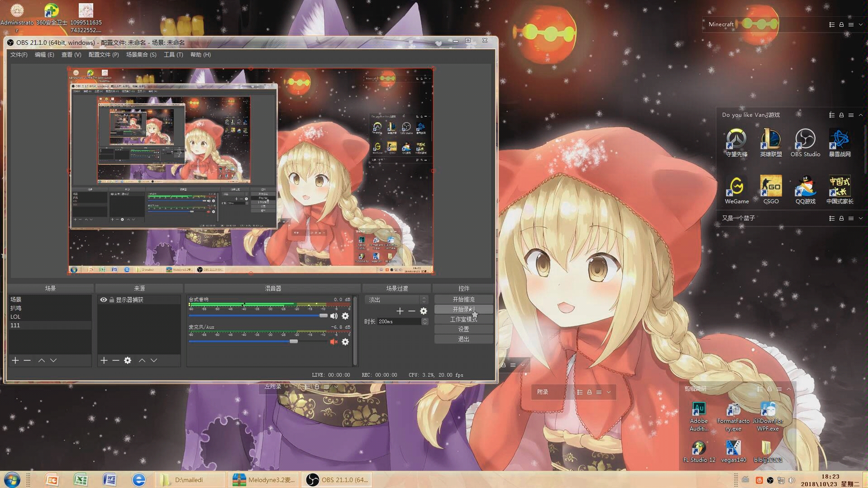Launch the Adobe Audition desktop shortcut

click(x=699, y=416)
